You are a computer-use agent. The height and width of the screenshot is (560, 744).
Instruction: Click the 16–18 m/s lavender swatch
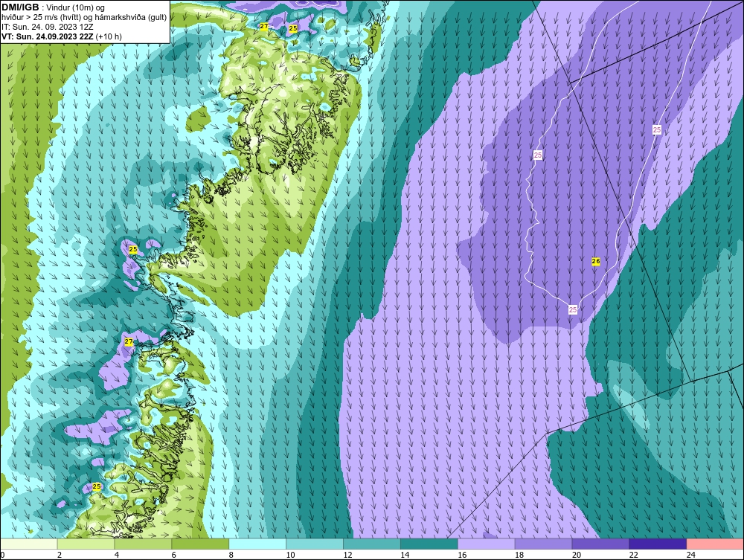click(487, 544)
